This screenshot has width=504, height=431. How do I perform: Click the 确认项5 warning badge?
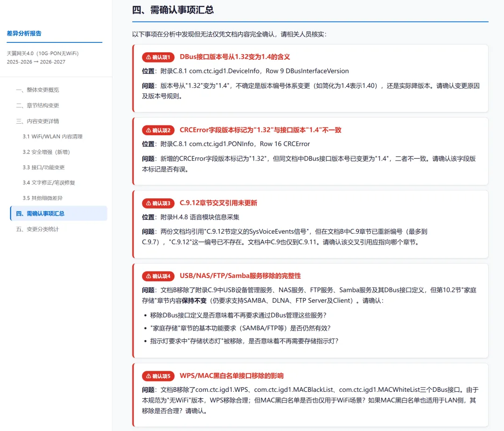(158, 376)
